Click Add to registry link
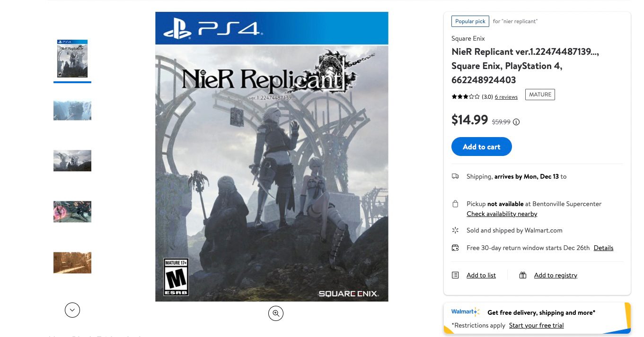 coord(556,275)
